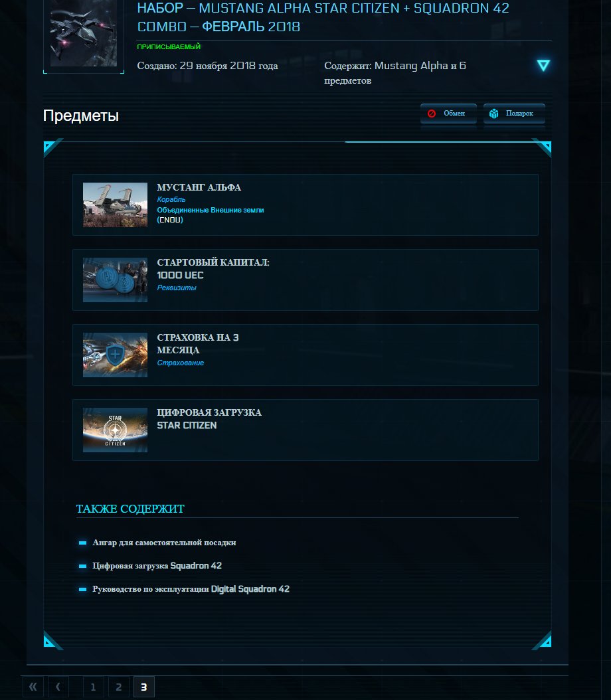This screenshot has height=700, width=611.
Task: Go to first page with double chevron
Action: tap(33, 687)
